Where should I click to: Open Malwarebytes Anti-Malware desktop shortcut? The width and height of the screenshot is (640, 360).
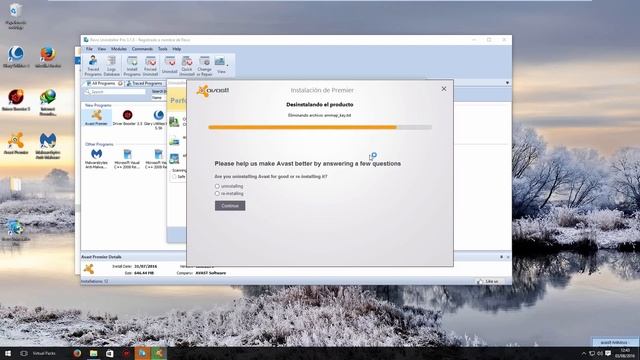coord(48,146)
